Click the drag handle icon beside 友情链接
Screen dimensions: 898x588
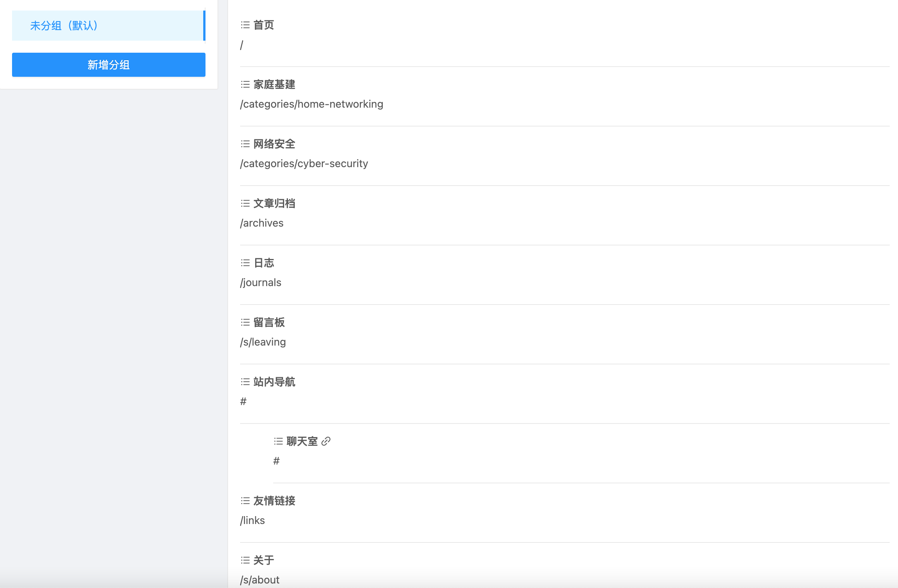[245, 501]
